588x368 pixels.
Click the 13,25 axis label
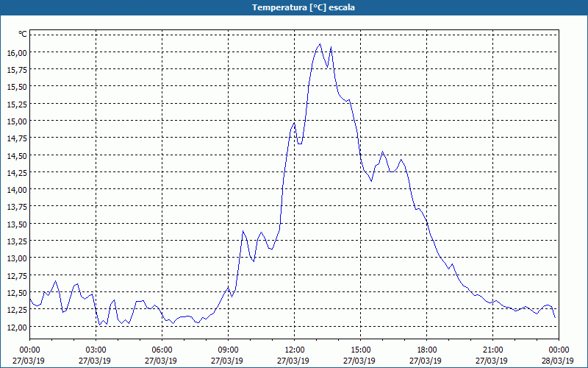[x=17, y=241]
